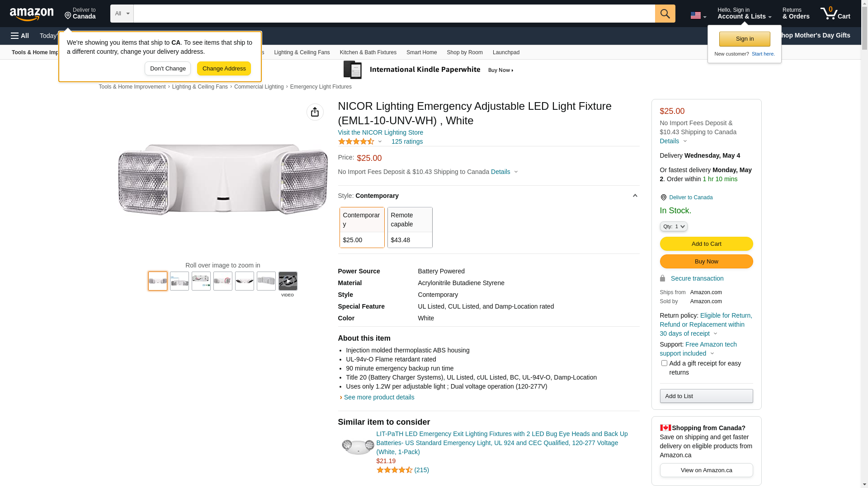Click the share icon on product image
The width and height of the screenshot is (868, 488).
(x=315, y=112)
